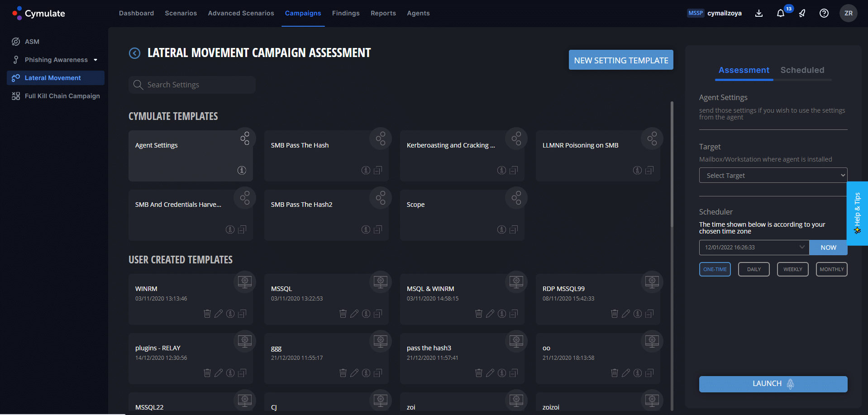
Task: Select the MSSQL22 template card
Action: click(x=191, y=402)
